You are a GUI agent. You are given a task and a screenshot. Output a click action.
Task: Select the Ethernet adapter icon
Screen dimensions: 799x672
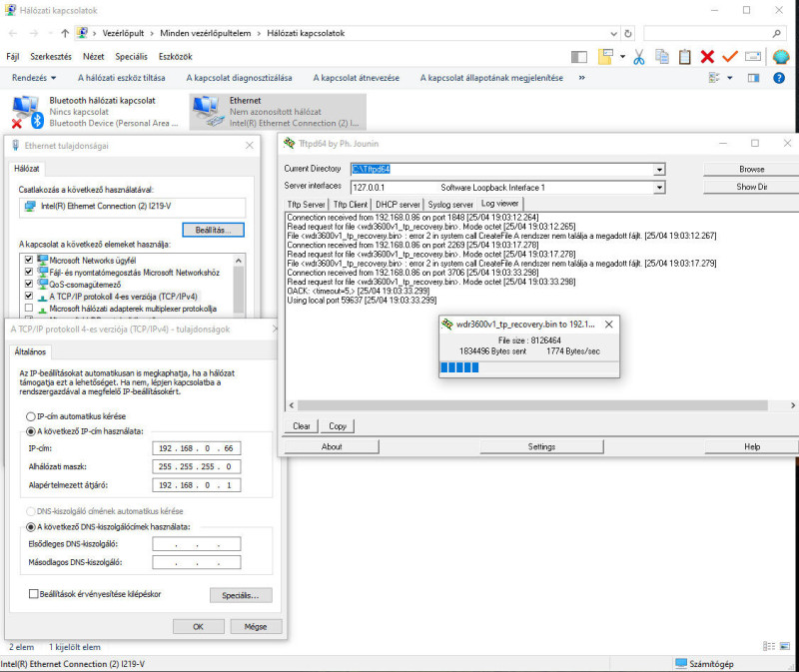coord(208,112)
